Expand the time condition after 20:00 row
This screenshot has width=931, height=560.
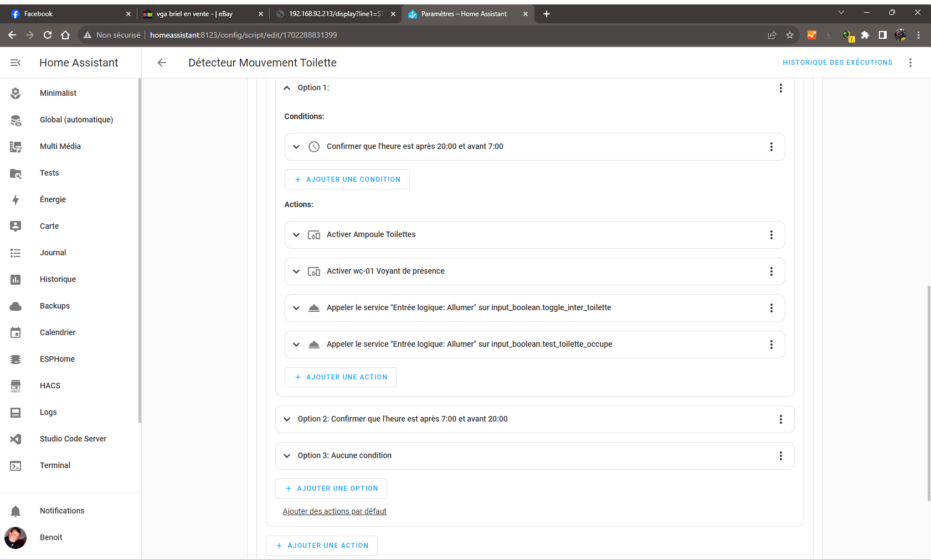click(x=296, y=147)
